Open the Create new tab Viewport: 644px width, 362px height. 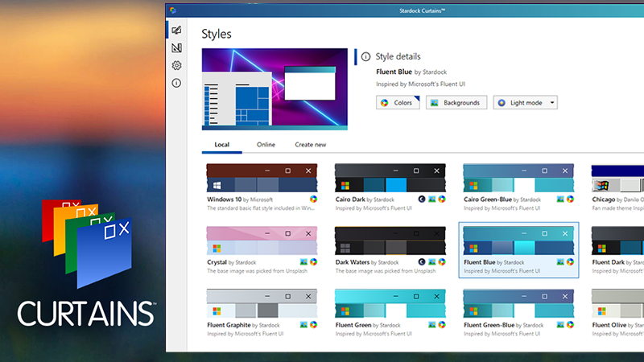click(311, 145)
